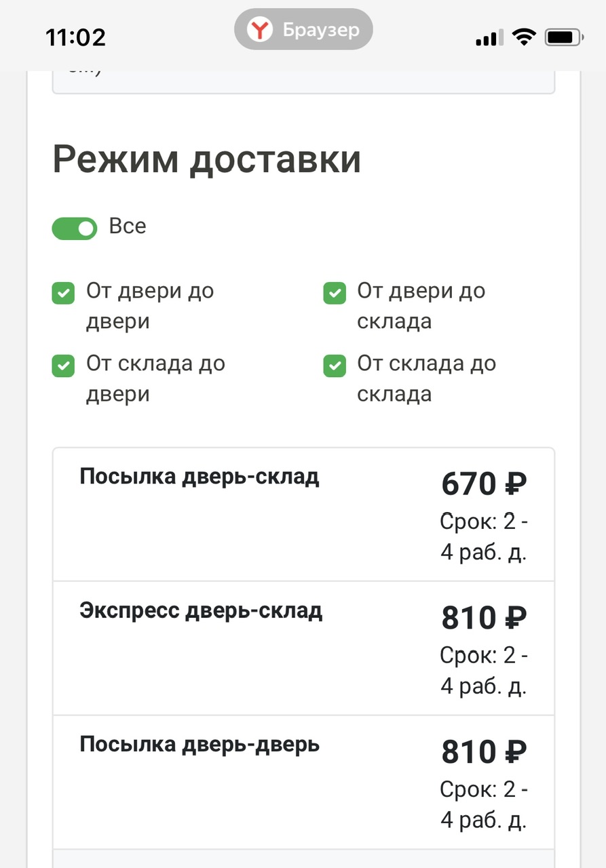Deselect the "От склада до склада" checkbox

tap(335, 366)
